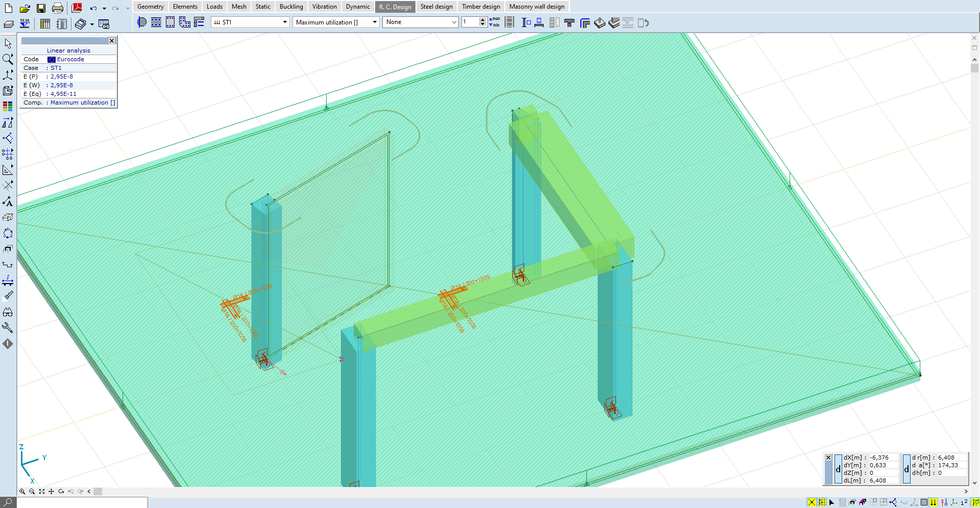Switch to the Steel design tab

(436, 7)
